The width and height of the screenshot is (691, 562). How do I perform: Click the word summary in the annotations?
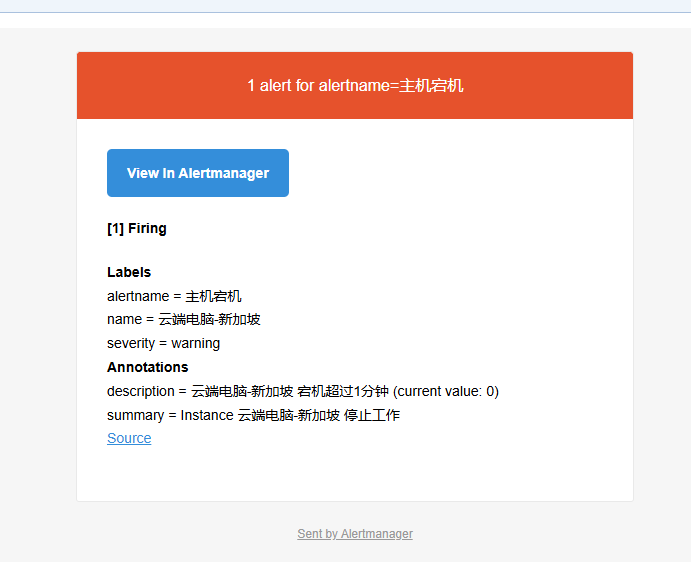135,415
